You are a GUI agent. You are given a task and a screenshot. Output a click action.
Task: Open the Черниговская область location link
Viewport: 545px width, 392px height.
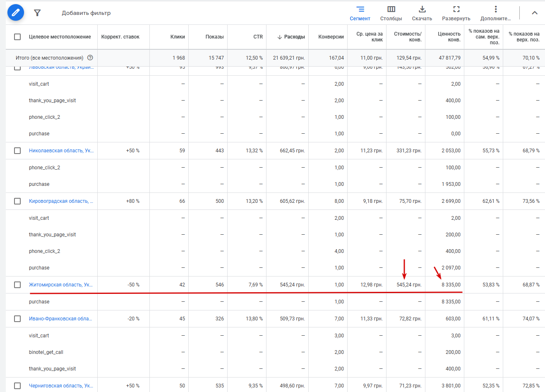61,386
